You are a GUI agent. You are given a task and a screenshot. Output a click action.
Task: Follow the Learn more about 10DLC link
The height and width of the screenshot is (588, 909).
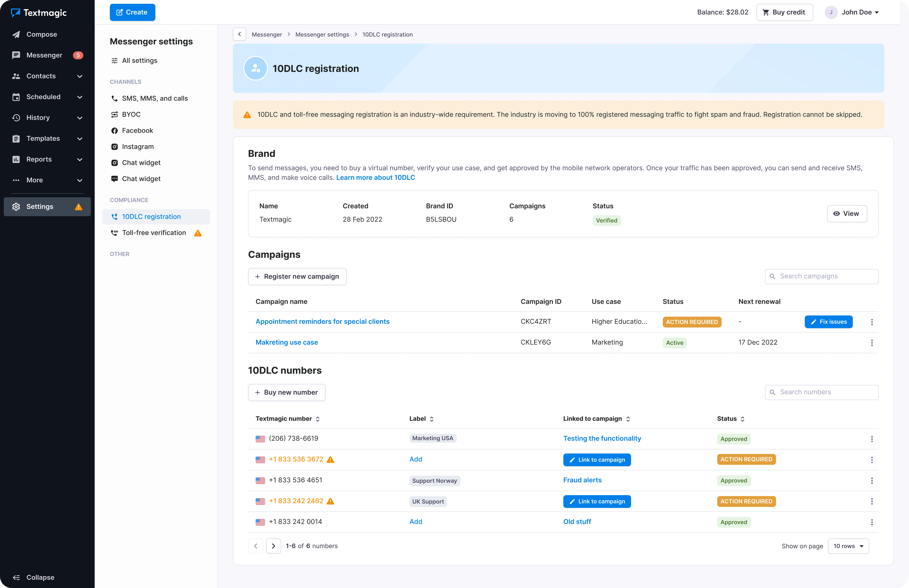[x=375, y=177]
